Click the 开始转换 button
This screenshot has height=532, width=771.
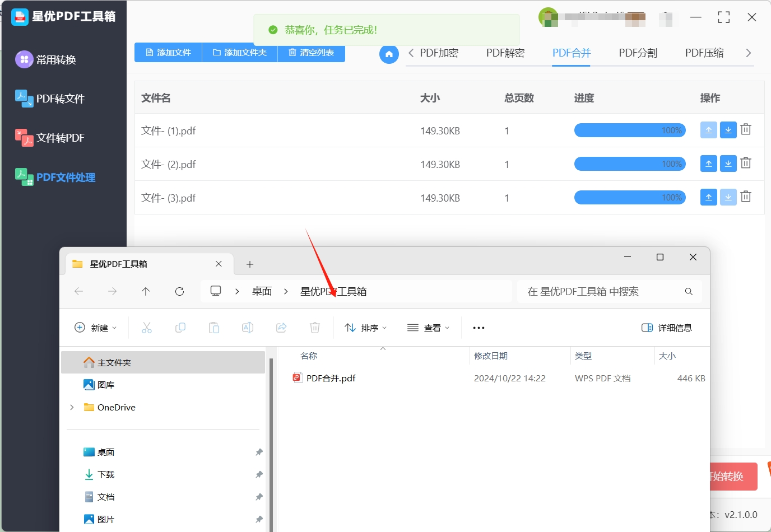coord(734,477)
